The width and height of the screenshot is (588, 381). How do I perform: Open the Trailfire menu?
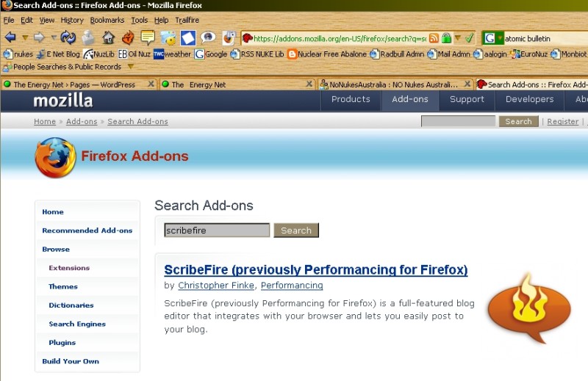point(187,20)
